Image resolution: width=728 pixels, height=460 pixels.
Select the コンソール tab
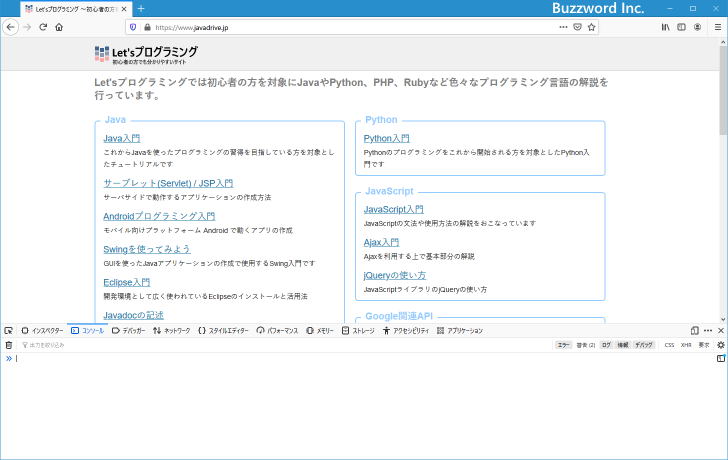pos(87,330)
